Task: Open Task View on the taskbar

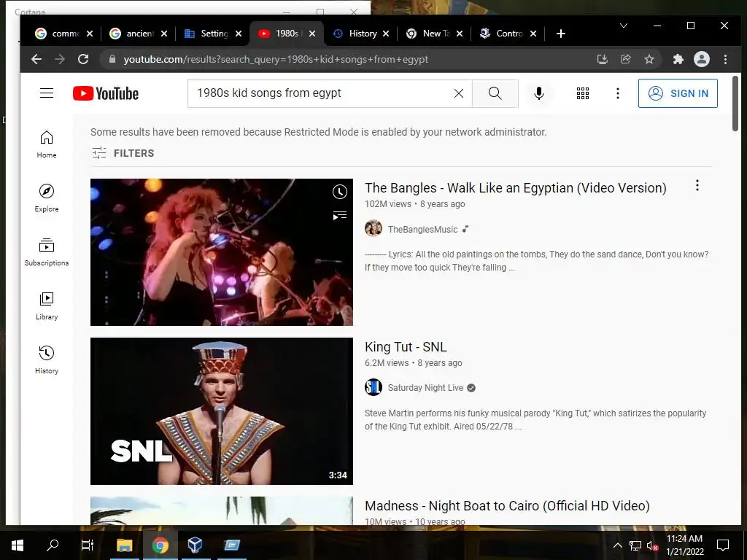Action: click(88, 545)
